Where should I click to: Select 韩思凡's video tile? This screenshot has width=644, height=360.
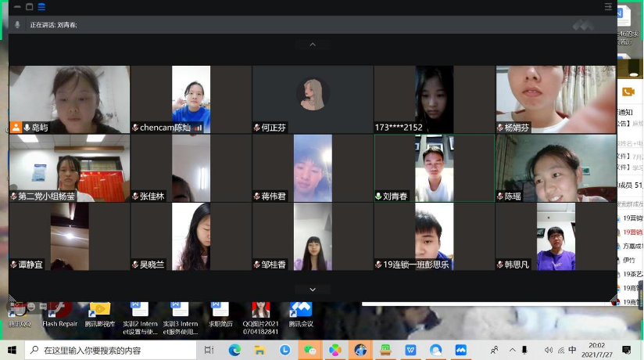[x=556, y=237]
